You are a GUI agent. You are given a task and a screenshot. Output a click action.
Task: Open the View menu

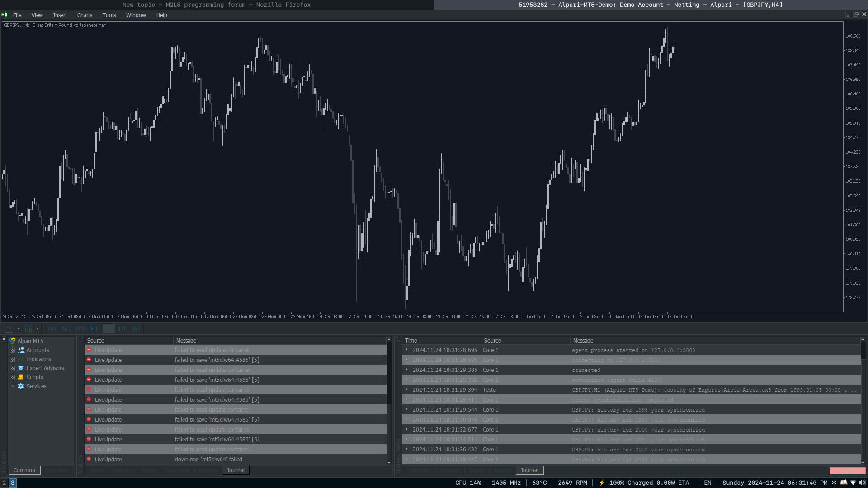(x=37, y=15)
